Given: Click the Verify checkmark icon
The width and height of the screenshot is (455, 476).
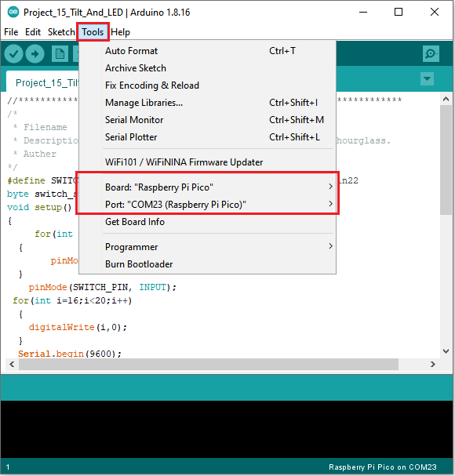Looking at the screenshot, I should click(13, 54).
